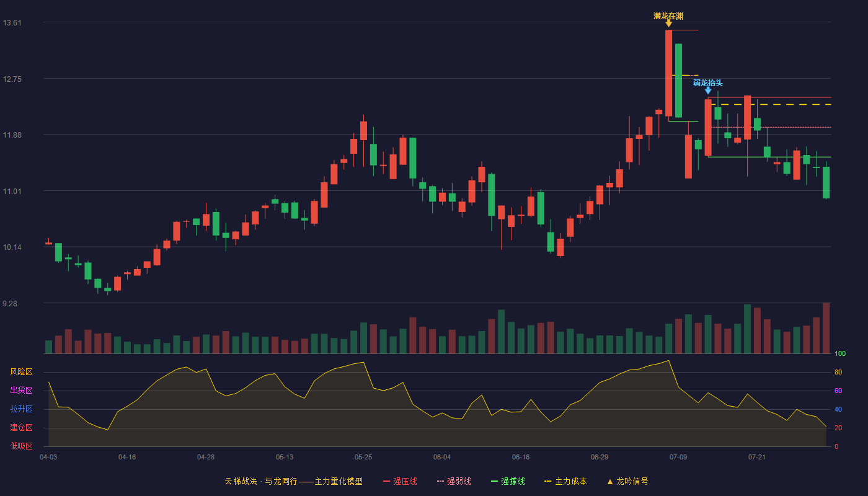Click the 风险区 zone label

pos(21,372)
